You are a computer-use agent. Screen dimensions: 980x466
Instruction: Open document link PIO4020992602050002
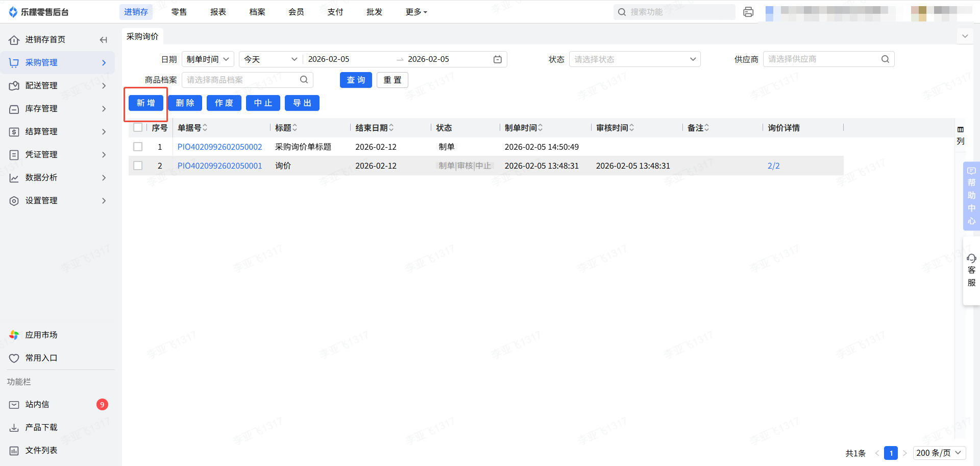click(219, 147)
